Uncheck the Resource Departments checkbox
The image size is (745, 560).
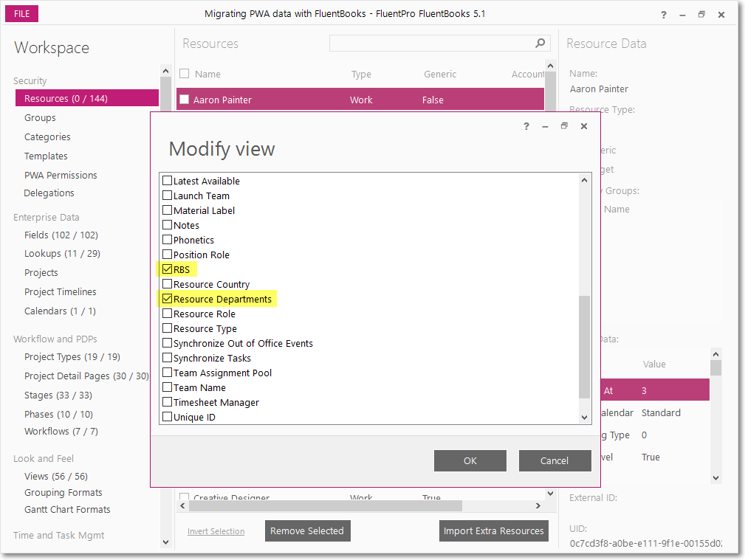pos(168,300)
